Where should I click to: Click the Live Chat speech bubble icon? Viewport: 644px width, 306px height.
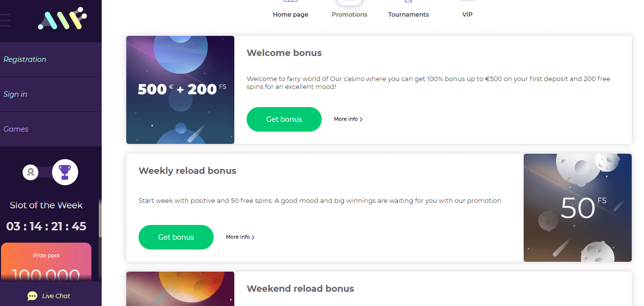point(32,296)
